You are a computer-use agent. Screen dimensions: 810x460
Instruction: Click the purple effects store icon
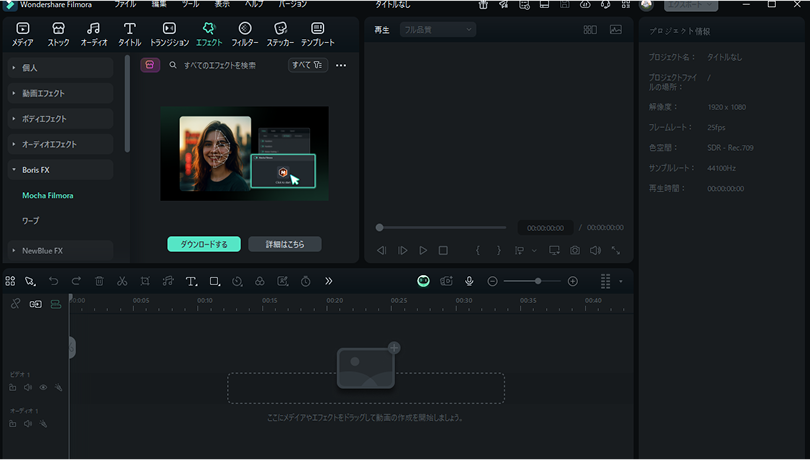point(150,65)
